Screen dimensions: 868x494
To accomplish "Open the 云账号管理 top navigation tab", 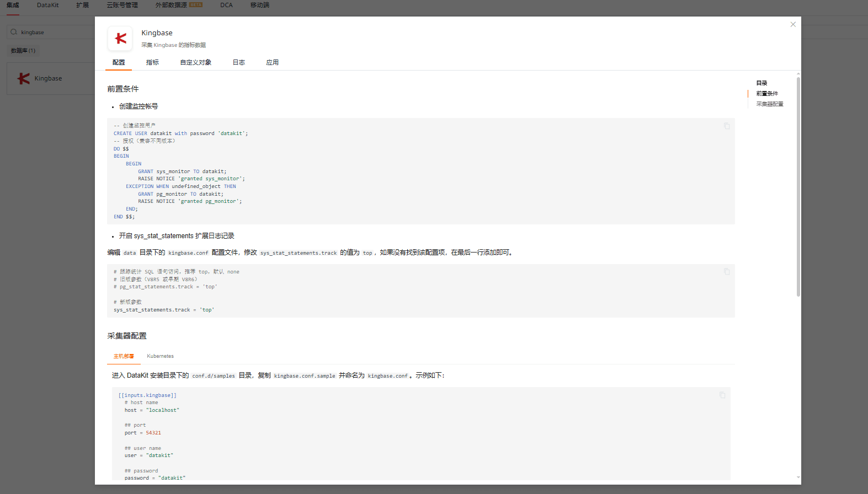I will [122, 5].
